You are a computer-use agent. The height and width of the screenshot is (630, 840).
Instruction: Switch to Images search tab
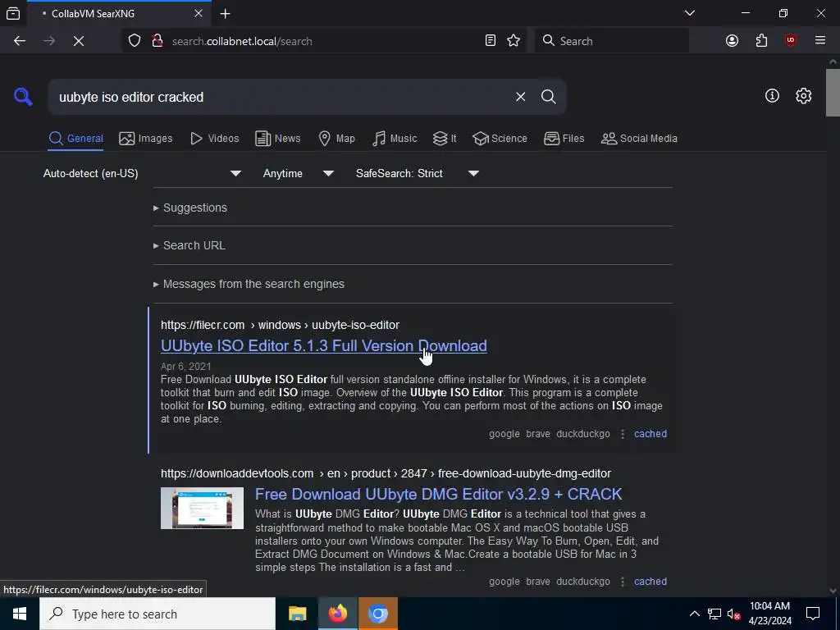[146, 139]
